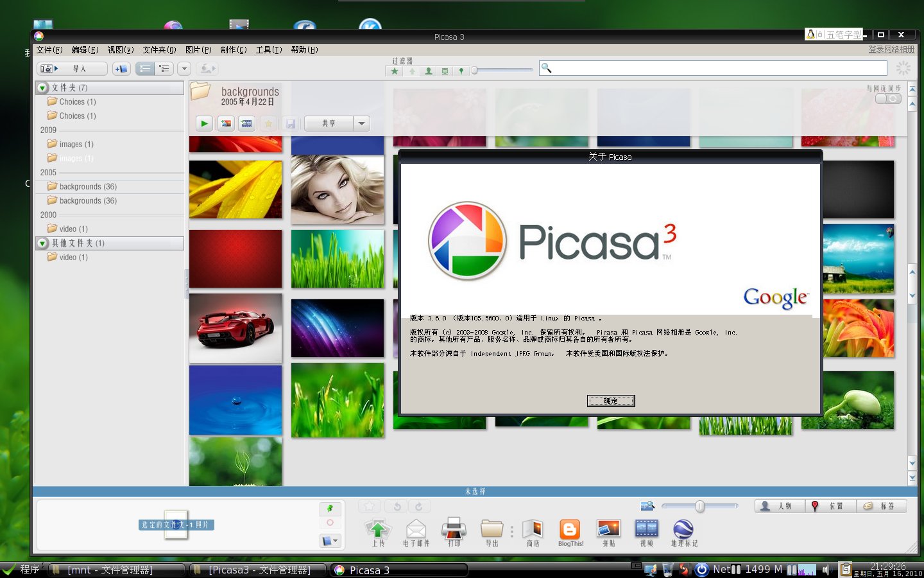Click the 电子邮件 envelope icon
924x578 pixels.
coord(416,529)
